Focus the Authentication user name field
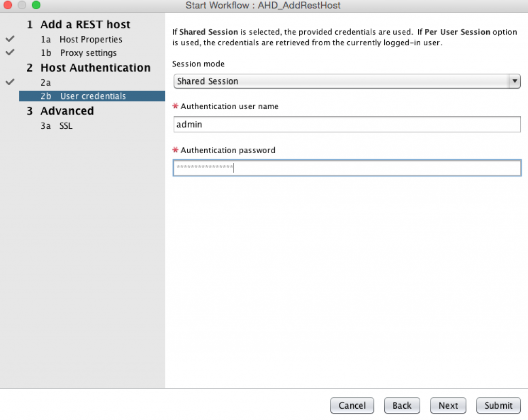 coord(346,124)
